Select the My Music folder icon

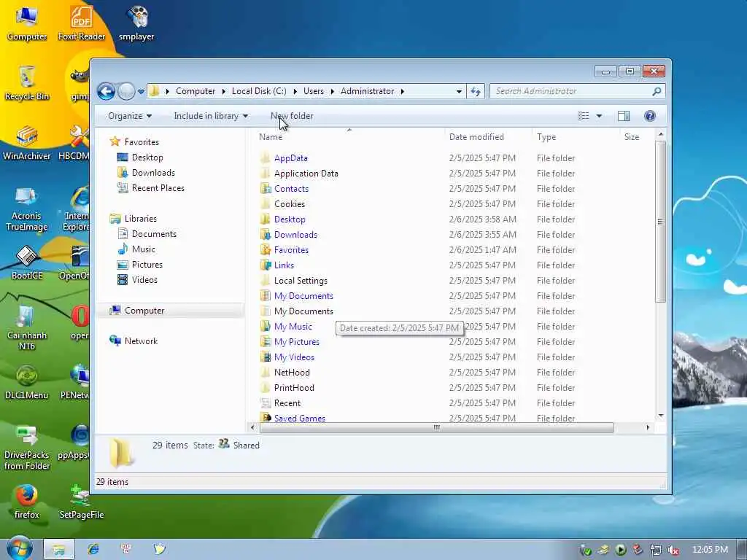click(266, 326)
